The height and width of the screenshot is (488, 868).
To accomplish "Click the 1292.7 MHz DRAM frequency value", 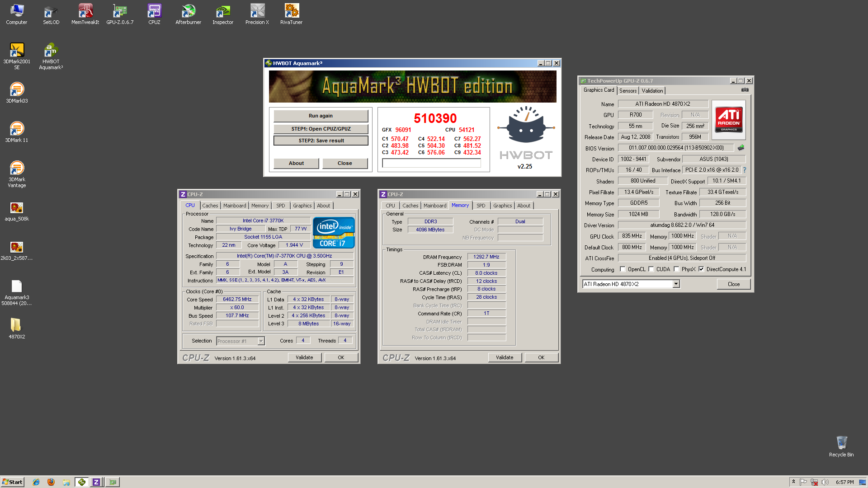I will click(486, 257).
